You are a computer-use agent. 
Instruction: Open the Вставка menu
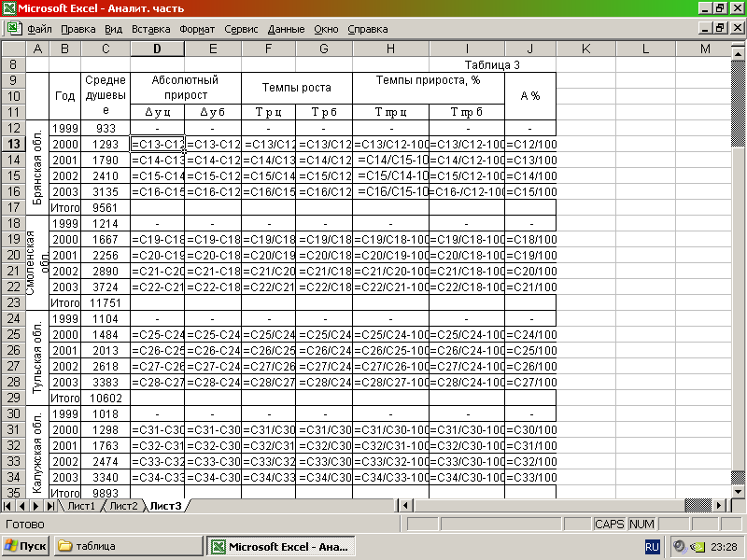click(151, 29)
